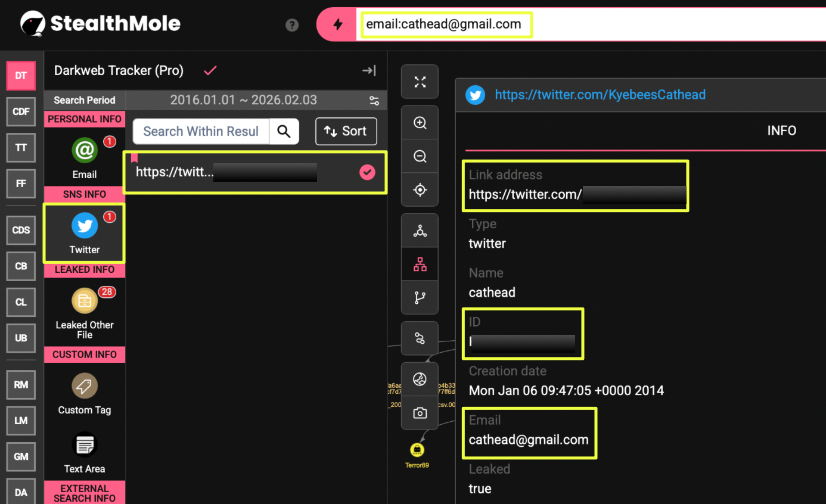Zoom out of the graph view
This screenshot has width=826, height=504.
[x=420, y=156]
